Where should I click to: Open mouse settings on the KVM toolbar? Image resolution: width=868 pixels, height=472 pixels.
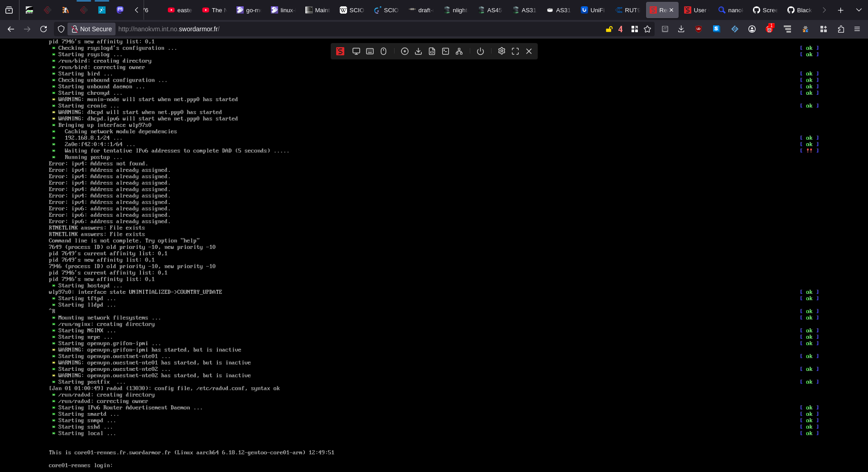click(x=383, y=51)
